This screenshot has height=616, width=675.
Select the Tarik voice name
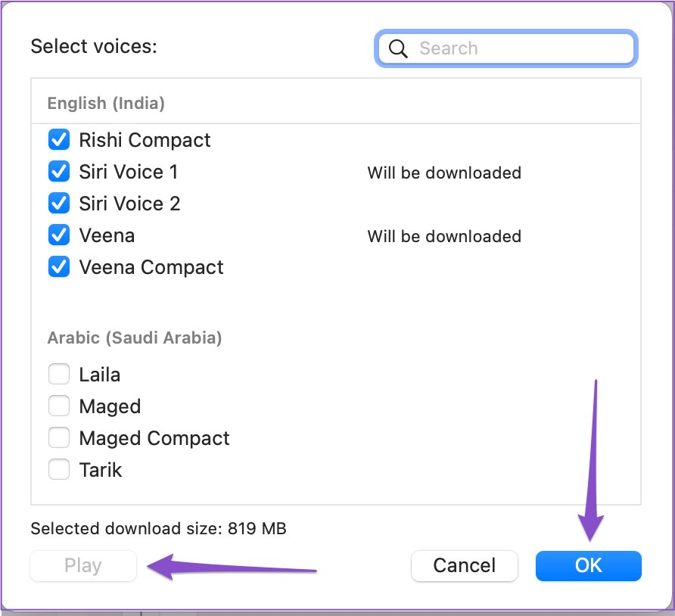point(101,470)
